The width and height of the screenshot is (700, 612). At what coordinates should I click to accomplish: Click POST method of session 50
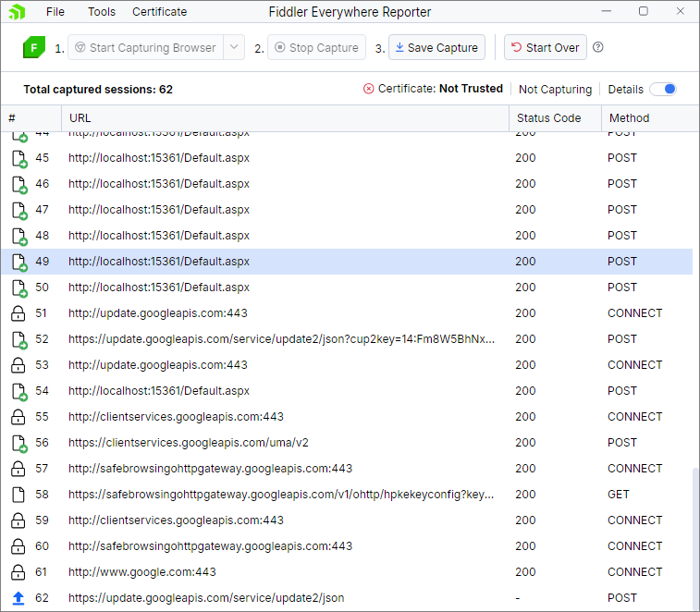point(622,288)
